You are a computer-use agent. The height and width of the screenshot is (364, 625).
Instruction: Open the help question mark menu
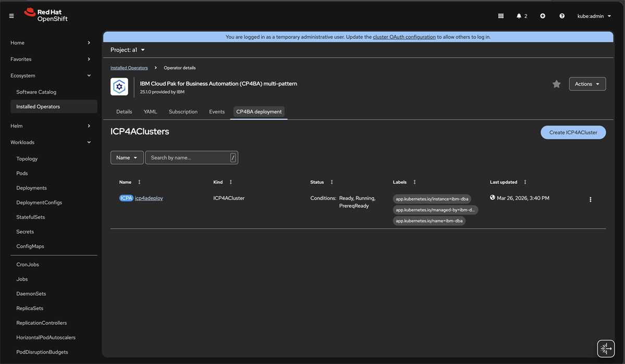click(x=562, y=16)
